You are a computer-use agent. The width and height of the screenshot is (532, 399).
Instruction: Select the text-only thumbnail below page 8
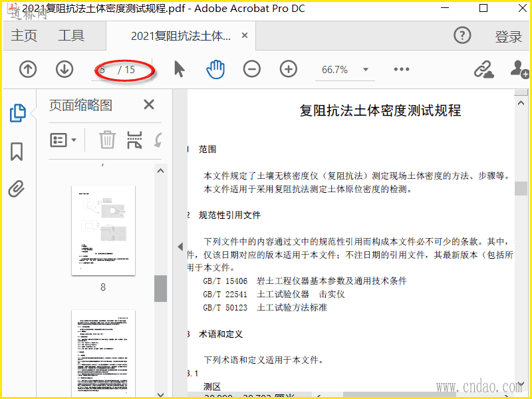point(103,353)
